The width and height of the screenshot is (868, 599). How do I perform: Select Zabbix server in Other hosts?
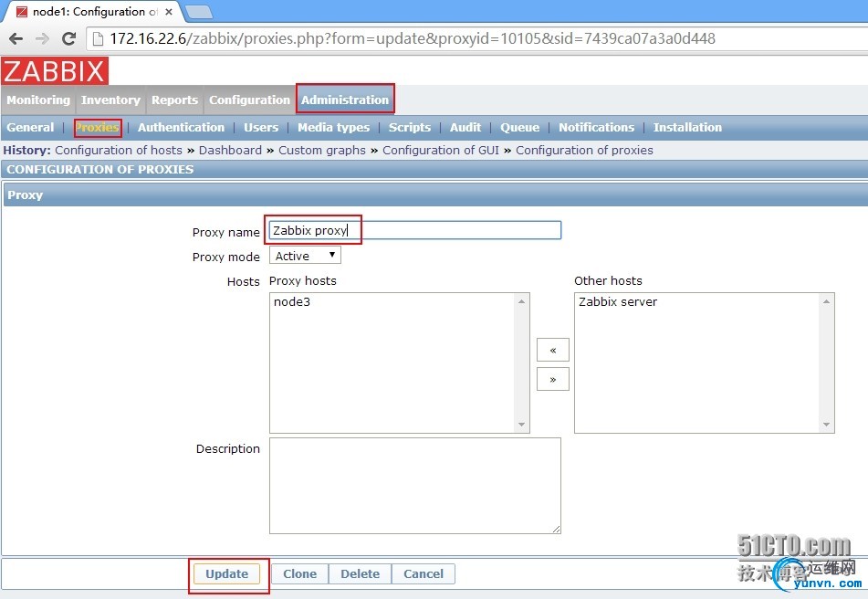pos(618,301)
